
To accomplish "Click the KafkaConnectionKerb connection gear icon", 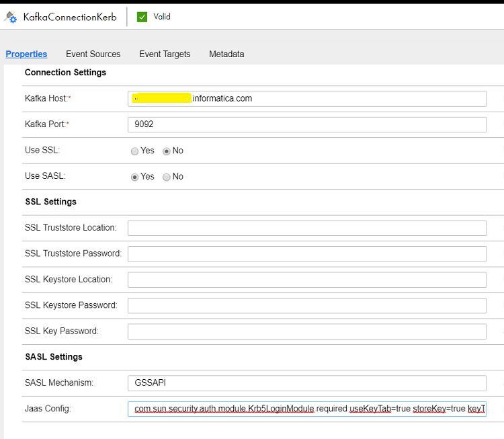I will pyautogui.click(x=10, y=17).
